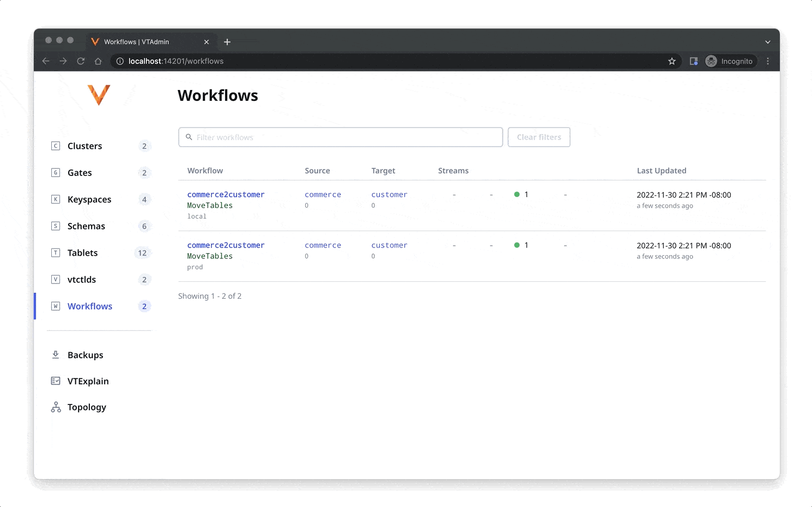Open Keyspaces via its sidebar icon
The height and width of the screenshot is (507, 812).
pos(56,199)
